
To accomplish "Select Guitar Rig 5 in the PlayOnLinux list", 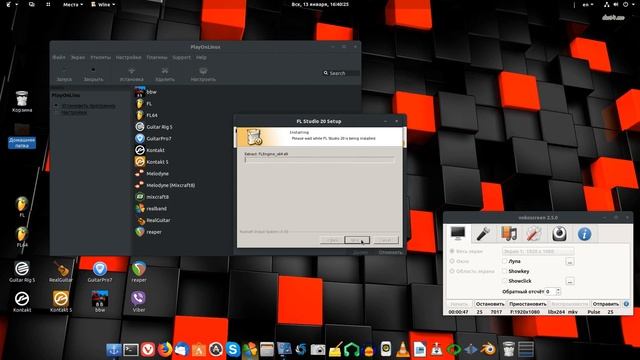I will click(x=159, y=127).
